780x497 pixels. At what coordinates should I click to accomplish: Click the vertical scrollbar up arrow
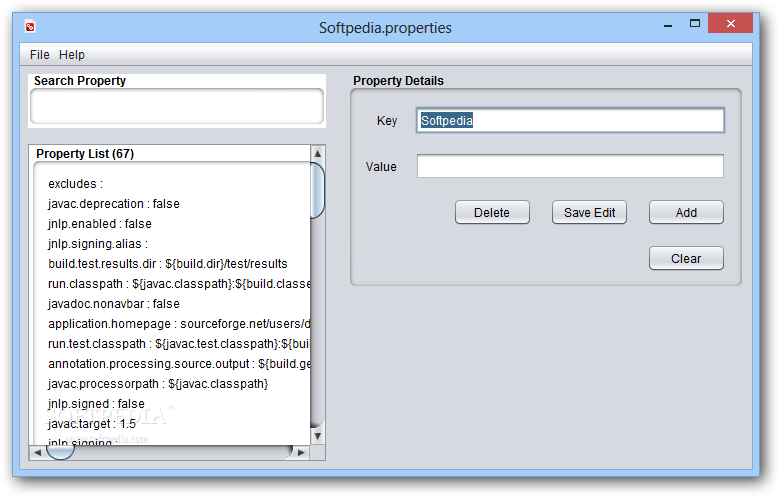coord(317,153)
